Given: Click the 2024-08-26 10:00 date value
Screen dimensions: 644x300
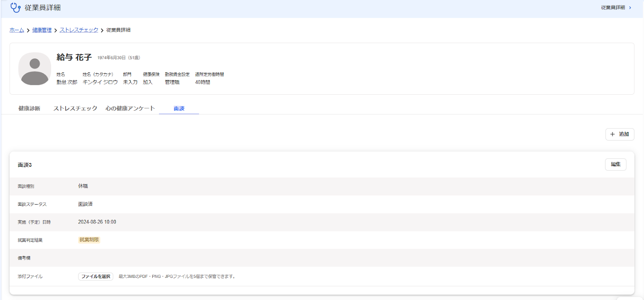Looking at the screenshot, I should pyautogui.click(x=97, y=222).
